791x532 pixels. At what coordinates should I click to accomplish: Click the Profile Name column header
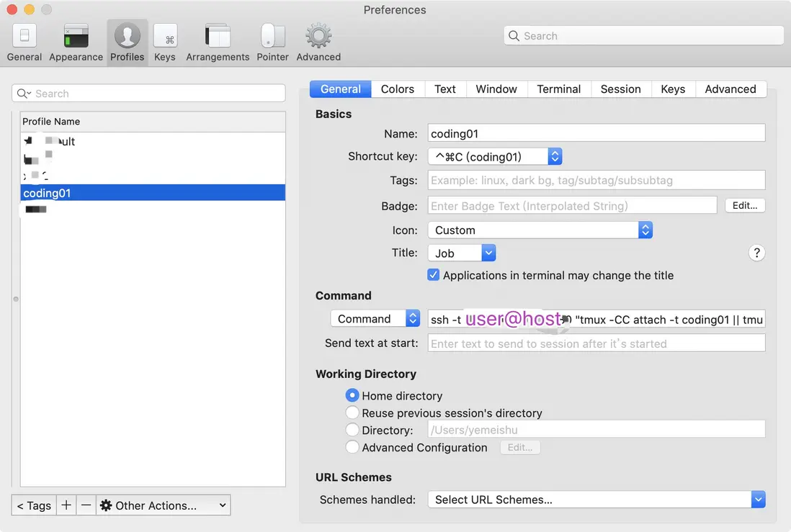(x=153, y=122)
